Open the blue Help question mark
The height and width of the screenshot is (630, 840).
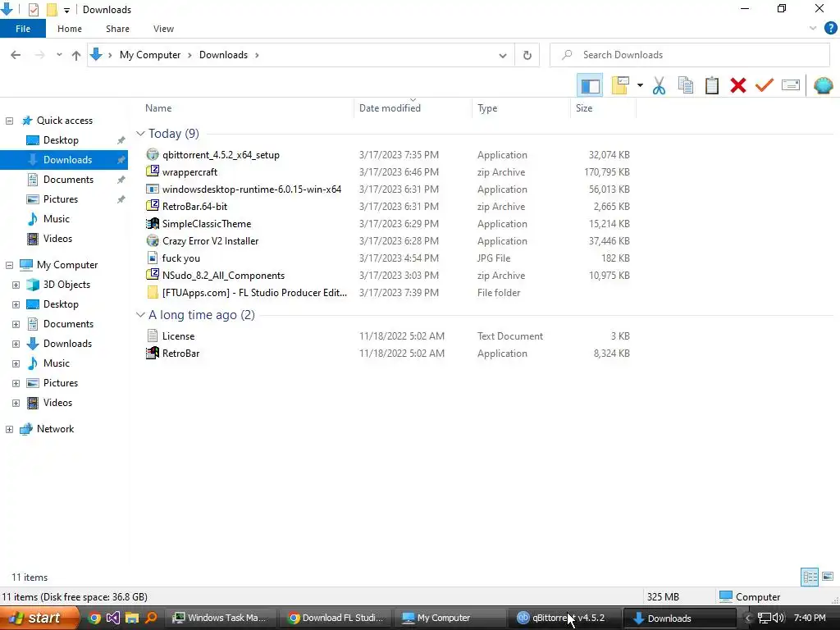830,29
